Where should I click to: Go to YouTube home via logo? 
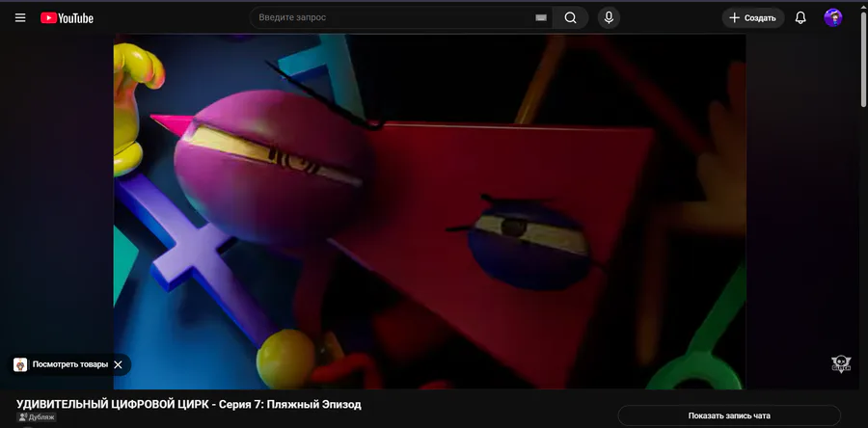(x=67, y=18)
